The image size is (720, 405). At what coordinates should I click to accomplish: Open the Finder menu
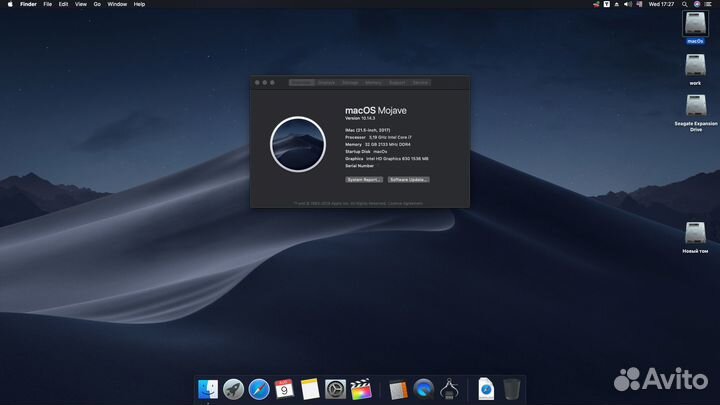(x=28, y=4)
